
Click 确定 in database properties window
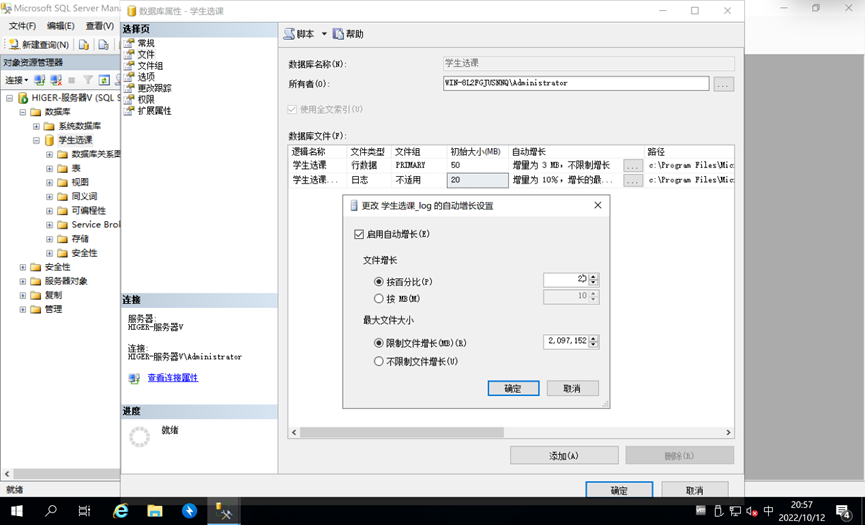[x=619, y=490]
